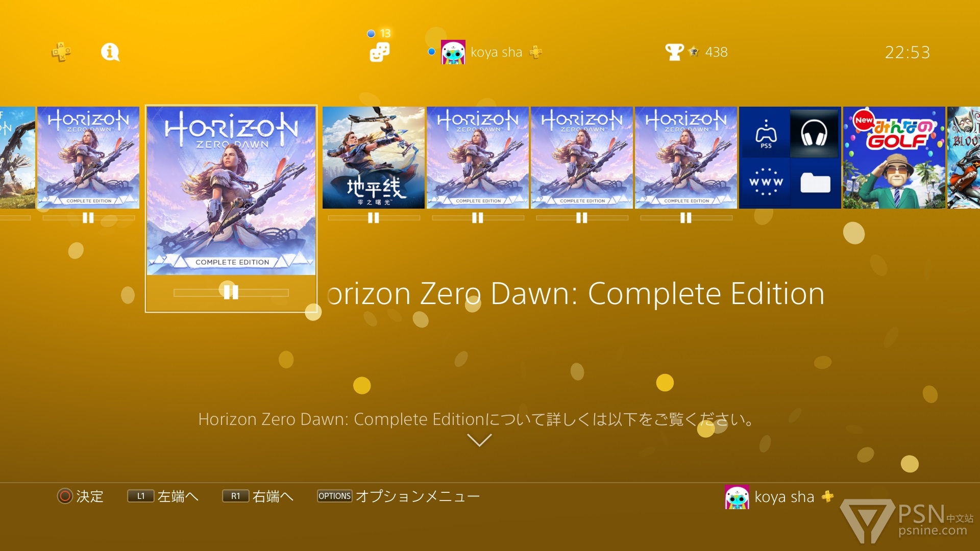
Task: Select the Minna no Golf game tile
Action: (x=894, y=158)
